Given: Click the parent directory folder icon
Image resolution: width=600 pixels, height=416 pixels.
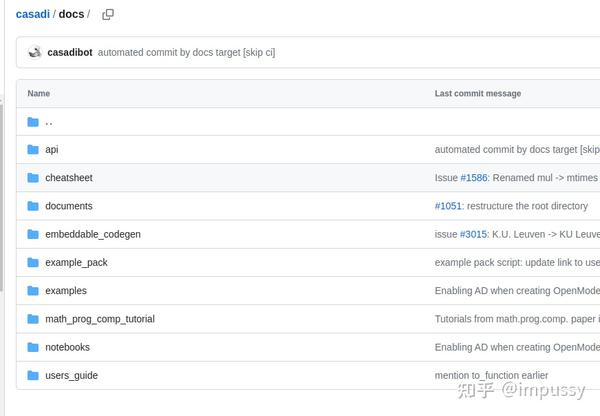Looking at the screenshot, I should 33,122.
